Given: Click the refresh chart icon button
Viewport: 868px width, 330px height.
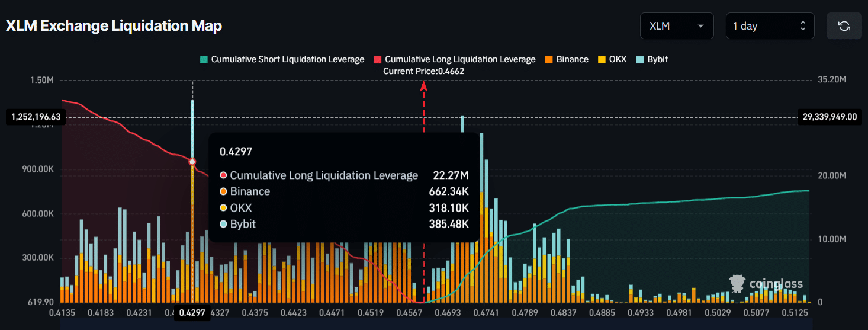Looking at the screenshot, I should pyautogui.click(x=844, y=26).
